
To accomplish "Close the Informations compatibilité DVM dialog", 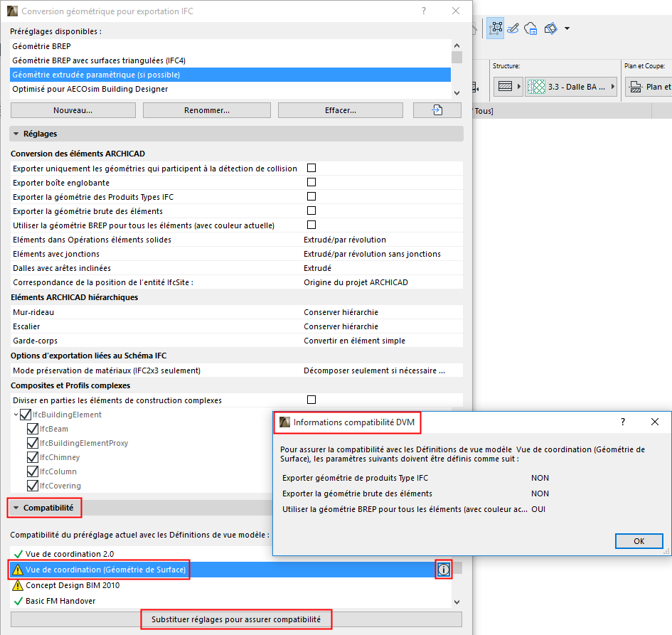I will click(x=655, y=422).
